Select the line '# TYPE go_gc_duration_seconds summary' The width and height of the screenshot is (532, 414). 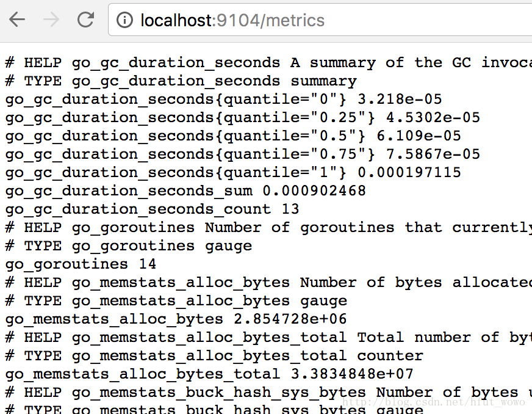tap(181, 81)
